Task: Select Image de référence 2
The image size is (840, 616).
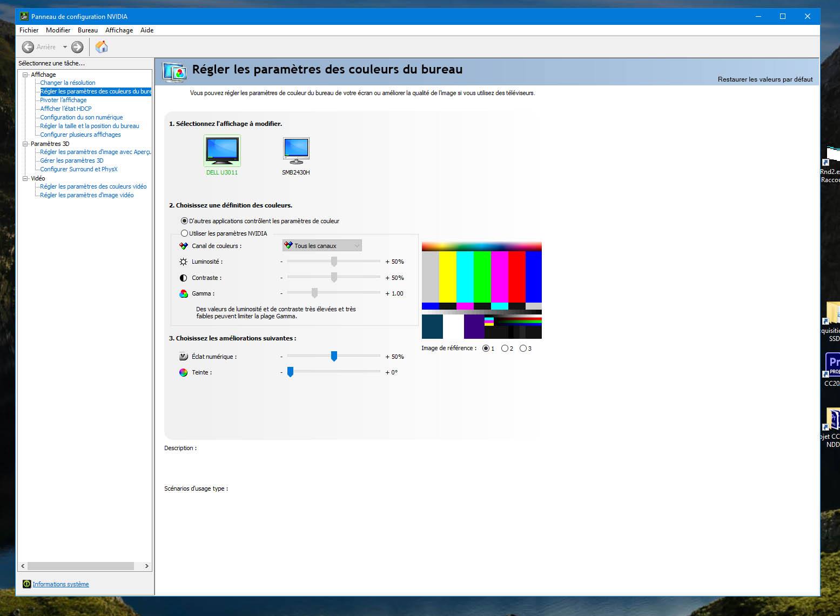Action: pos(504,348)
